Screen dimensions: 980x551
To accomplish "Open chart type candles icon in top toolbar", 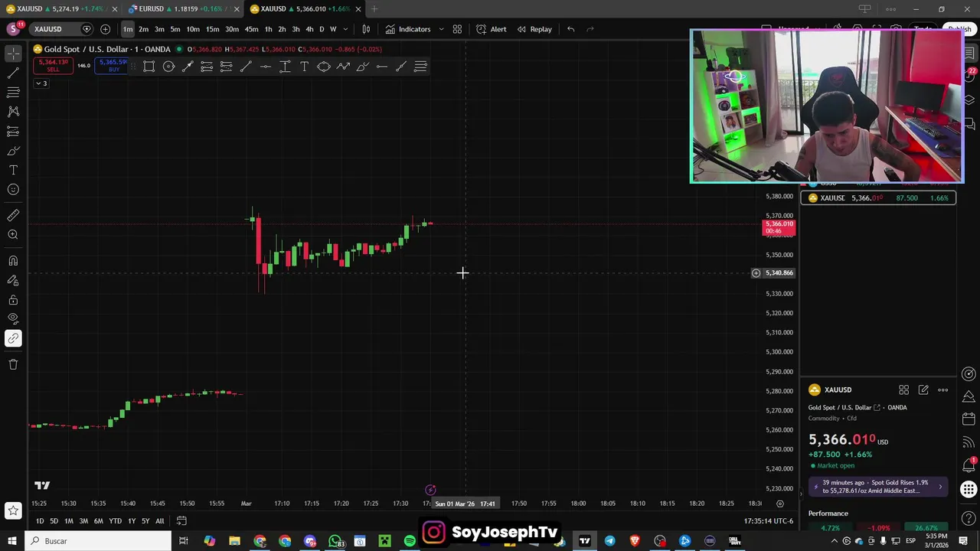I will point(366,29).
